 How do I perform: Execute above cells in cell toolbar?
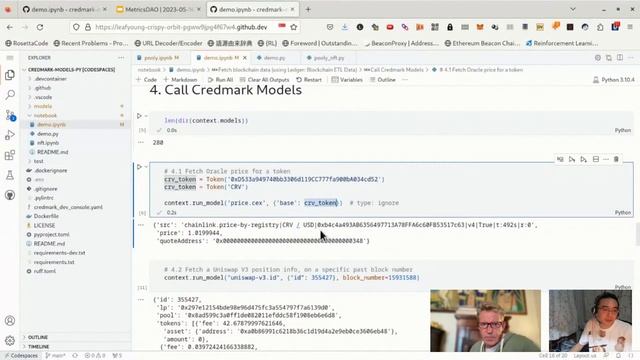click(x=572, y=159)
